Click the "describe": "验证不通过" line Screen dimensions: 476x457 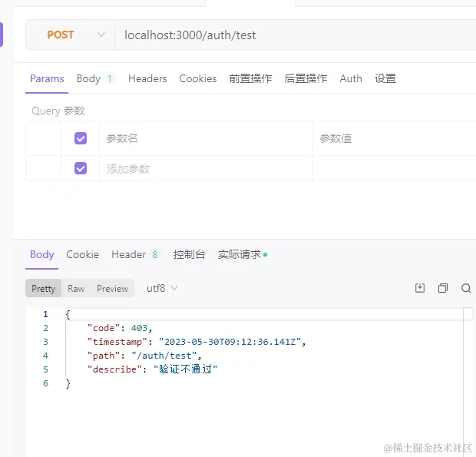tap(152, 369)
